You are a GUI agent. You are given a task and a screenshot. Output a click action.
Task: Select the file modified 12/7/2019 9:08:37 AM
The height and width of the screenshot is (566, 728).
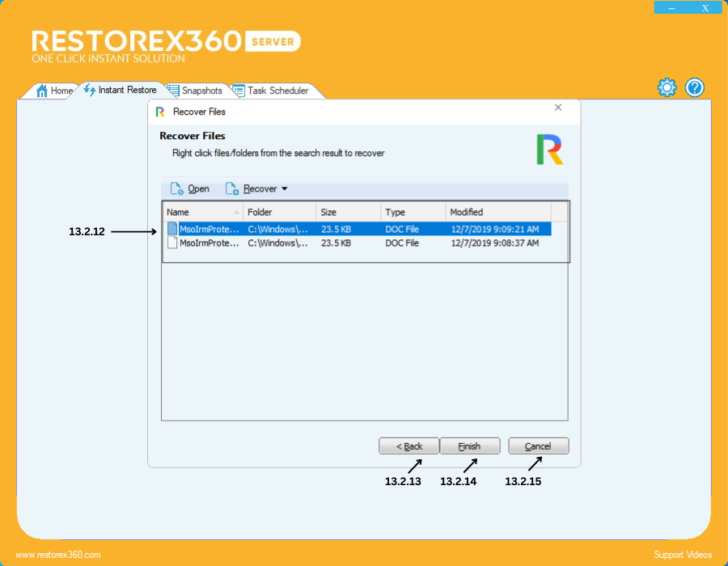pyautogui.click(x=358, y=243)
